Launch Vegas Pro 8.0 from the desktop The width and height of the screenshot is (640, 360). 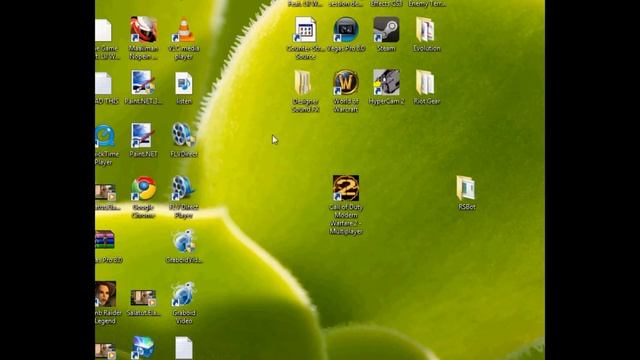346,30
